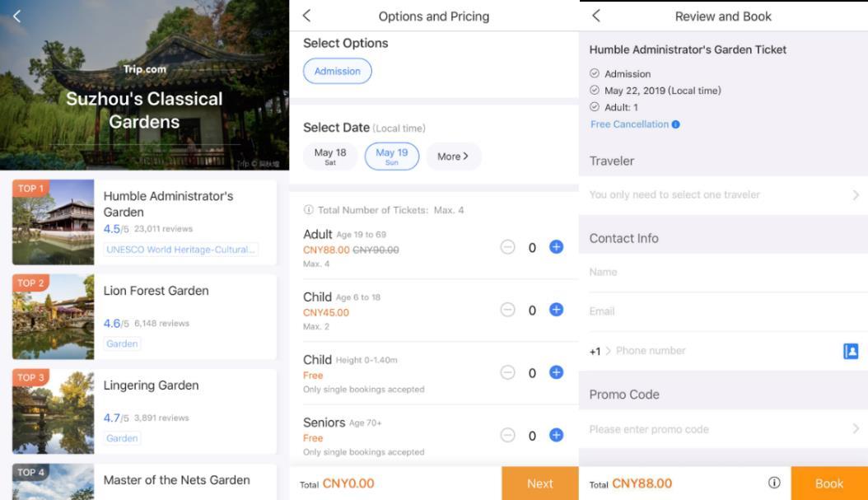Open More dates
868x500 pixels.
[454, 157]
